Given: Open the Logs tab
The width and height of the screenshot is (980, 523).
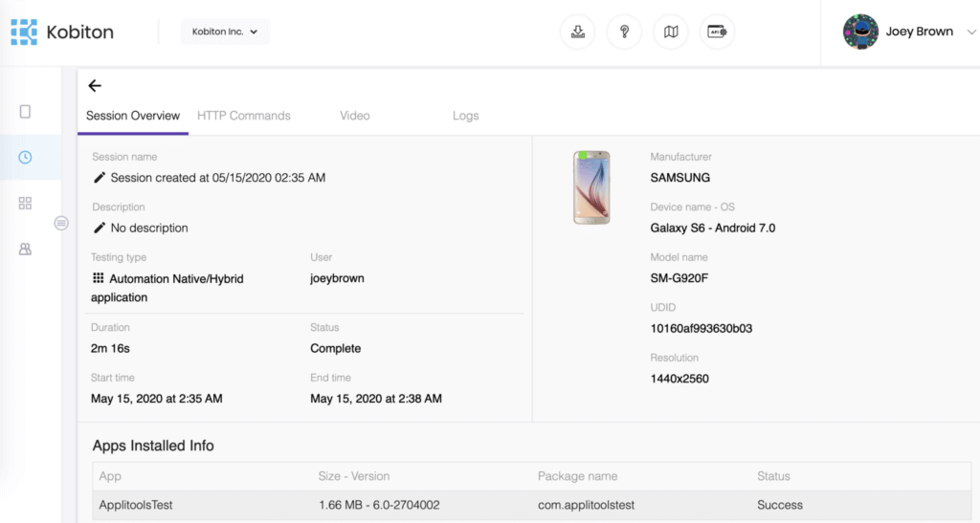Looking at the screenshot, I should coord(465,116).
